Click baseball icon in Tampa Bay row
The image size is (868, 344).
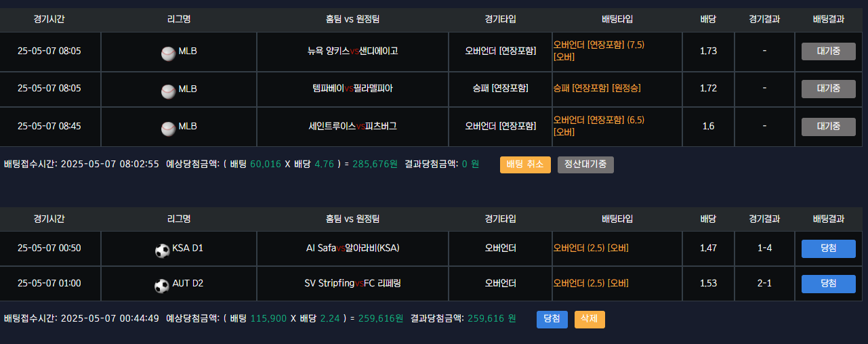click(168, 90)
